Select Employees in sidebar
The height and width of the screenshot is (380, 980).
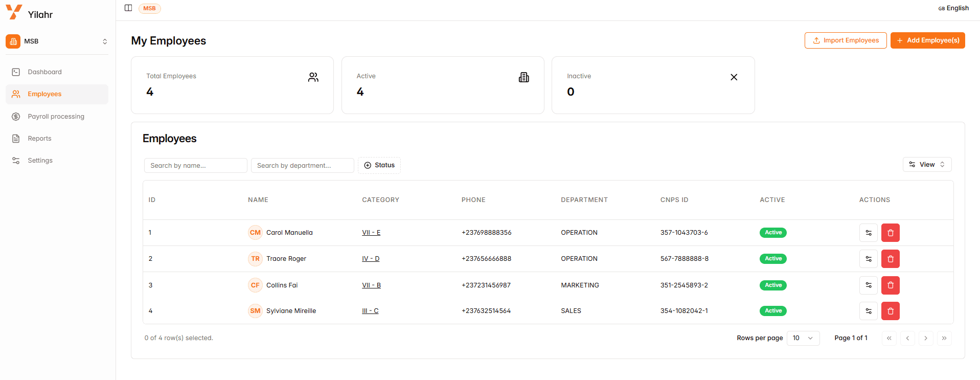click(57, 94)
